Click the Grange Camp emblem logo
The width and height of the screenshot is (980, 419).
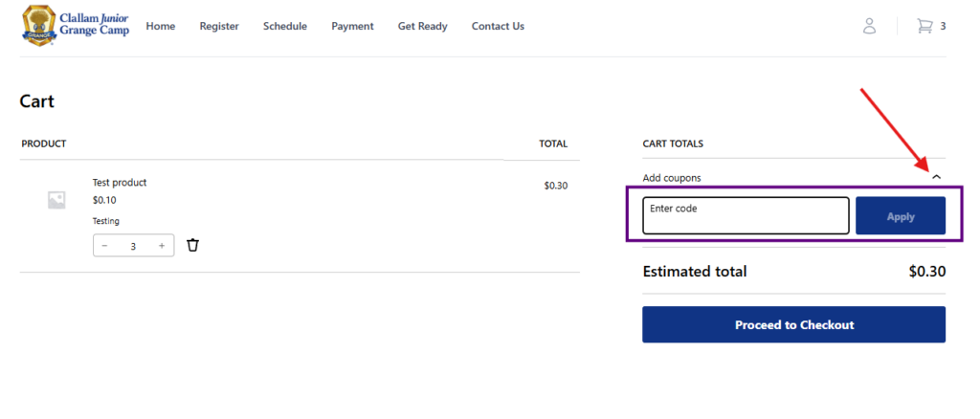[38, 26]
